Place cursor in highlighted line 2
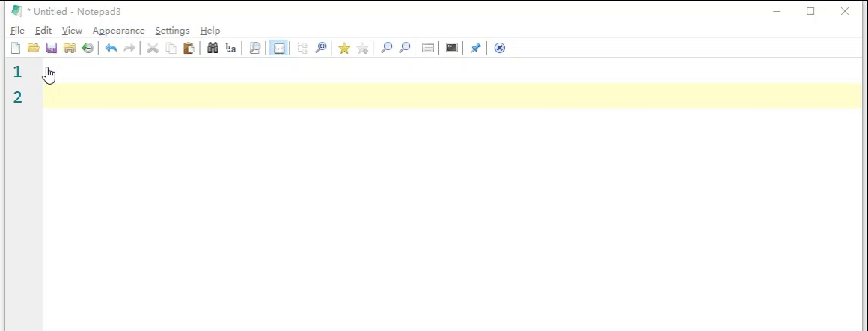This screenshot has width=868, height=331. point(452,97)
